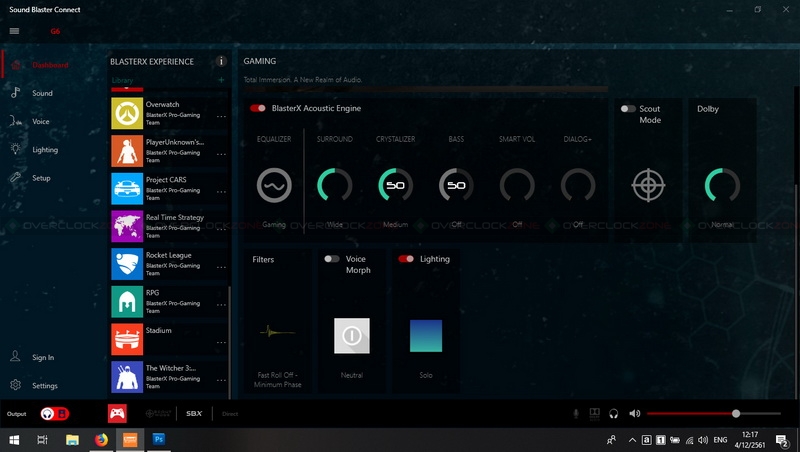Open more options for RPG profile
The width and height of the screenshot is (800, 452).
click(x=221, y=305)
